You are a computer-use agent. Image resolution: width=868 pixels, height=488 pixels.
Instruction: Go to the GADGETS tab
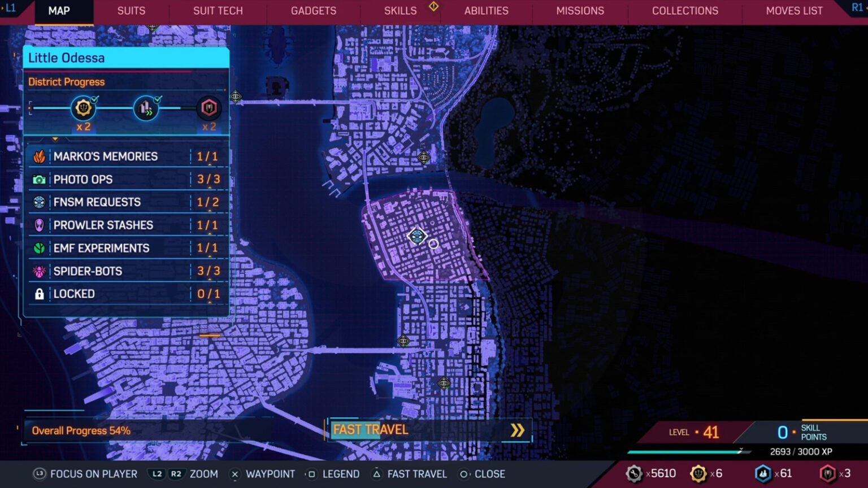tap(314, 11)
